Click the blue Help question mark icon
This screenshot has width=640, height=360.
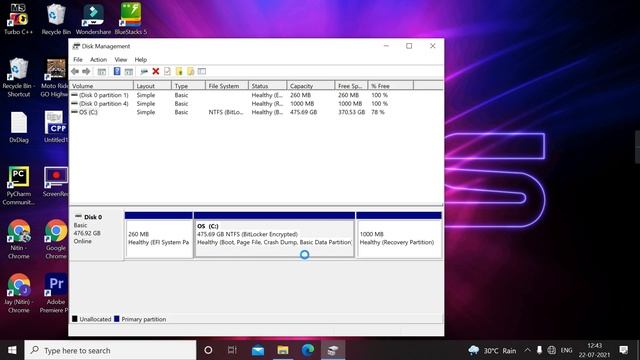coord(117,71)
